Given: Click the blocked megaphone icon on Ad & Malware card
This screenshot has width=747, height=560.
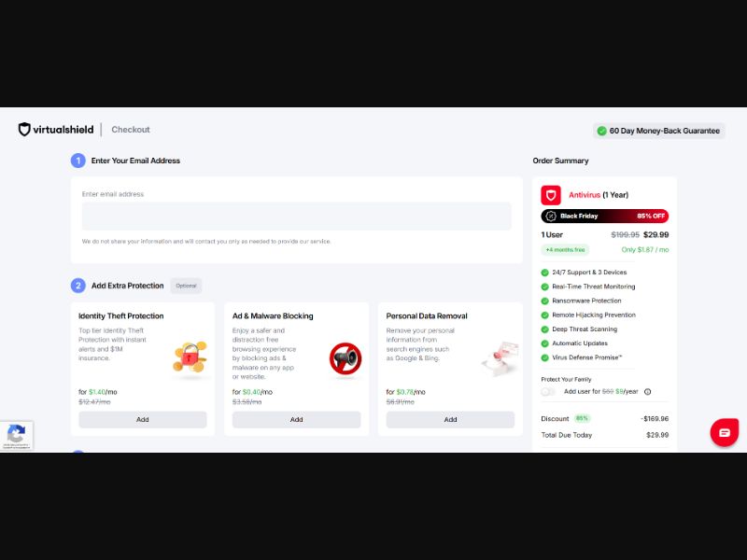Looking at the screenshot, I should coord(344,357).
